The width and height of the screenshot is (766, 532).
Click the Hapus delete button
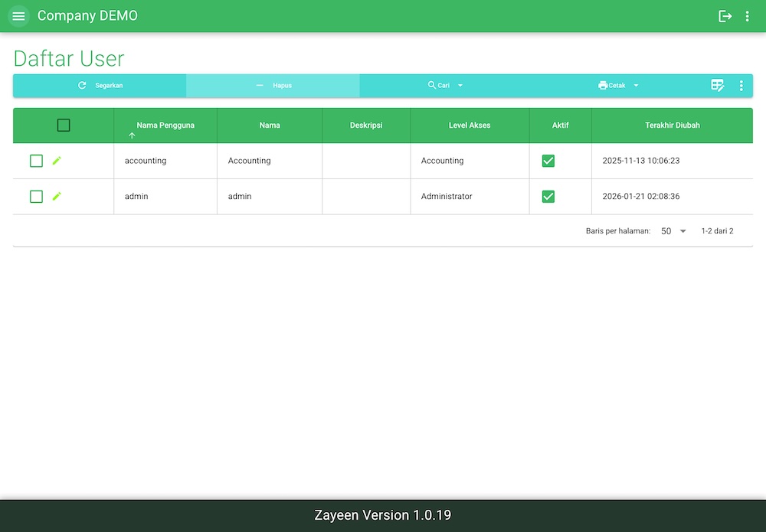click(x=273, y=85)
